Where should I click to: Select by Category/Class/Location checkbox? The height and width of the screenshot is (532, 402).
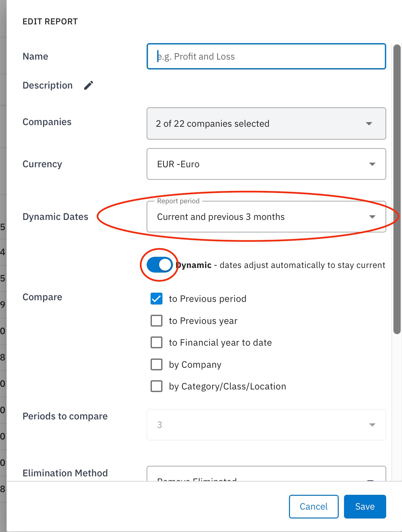[x=157, y=386]
